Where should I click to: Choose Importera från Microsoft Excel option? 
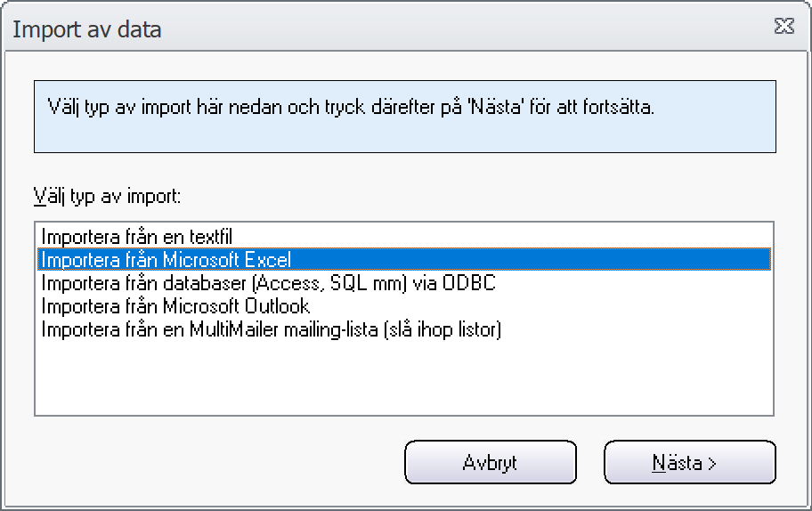point(404,259)
